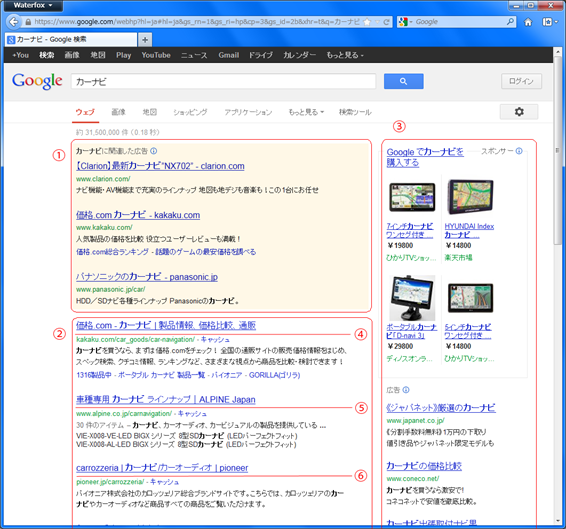Open HYUNDAI Index カーナビ product link
The height and width of the screenshot is (529, 566).
pos(469,230)
